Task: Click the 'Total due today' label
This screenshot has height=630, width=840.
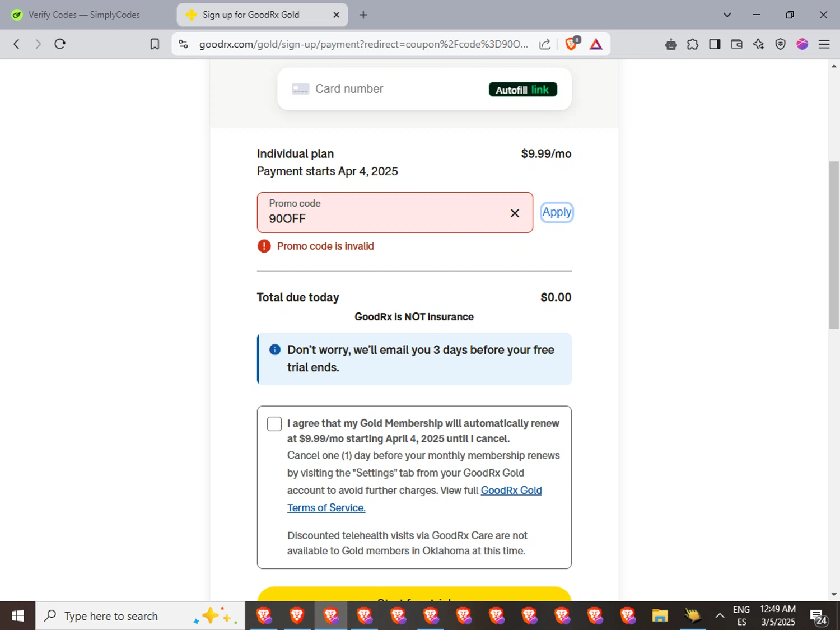Action: pyautogui.click(x=298, y=297)
